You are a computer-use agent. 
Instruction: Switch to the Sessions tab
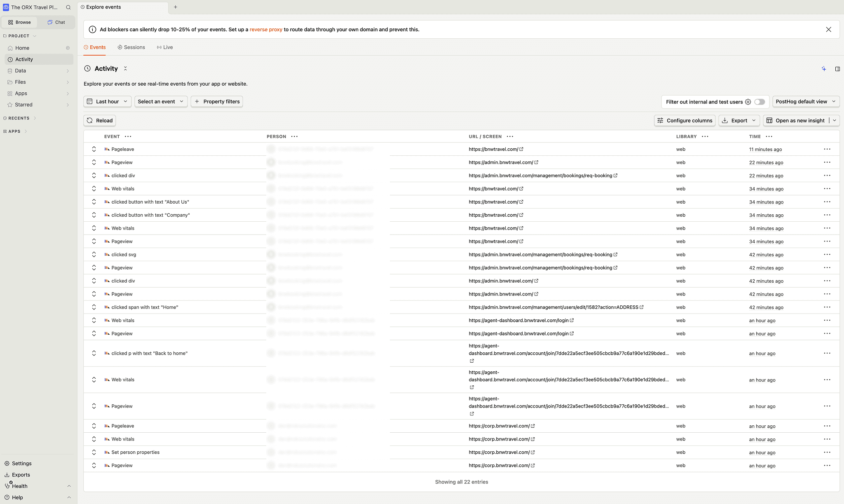pyautogui.click(x=131, y=47)
